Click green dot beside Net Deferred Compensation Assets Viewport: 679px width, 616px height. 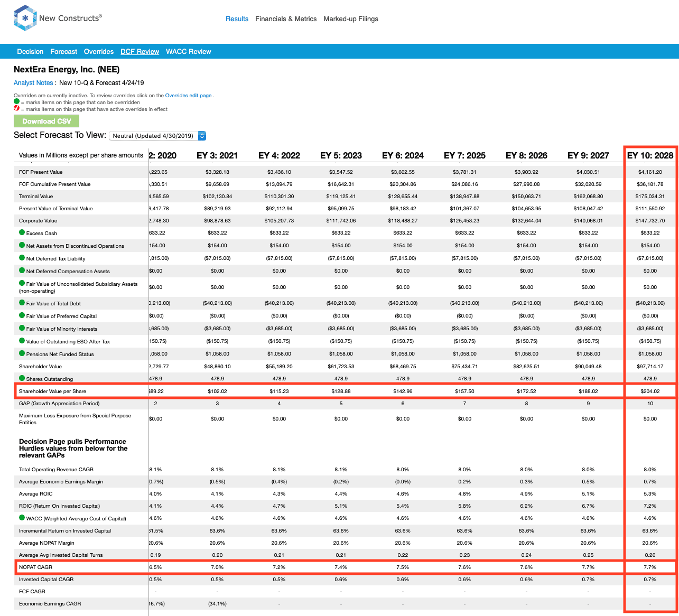22,270
